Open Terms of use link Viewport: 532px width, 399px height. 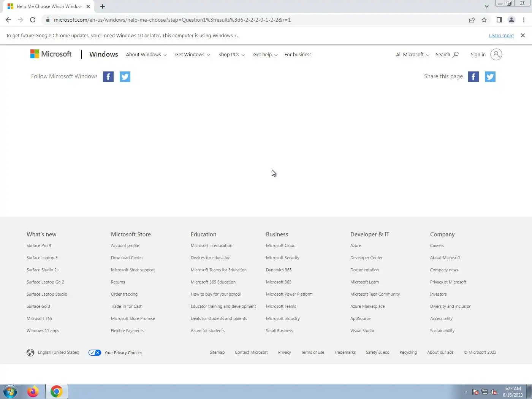(313, 352)
